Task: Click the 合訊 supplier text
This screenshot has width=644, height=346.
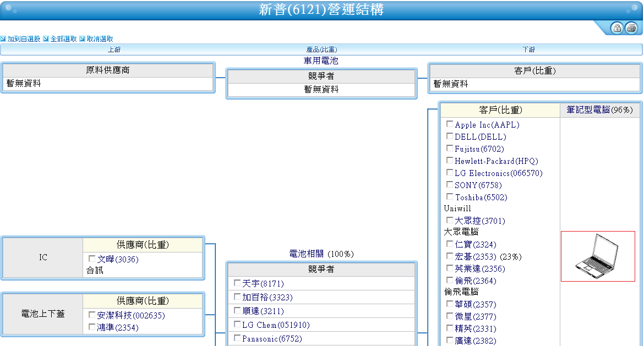Action: point(95,271)
